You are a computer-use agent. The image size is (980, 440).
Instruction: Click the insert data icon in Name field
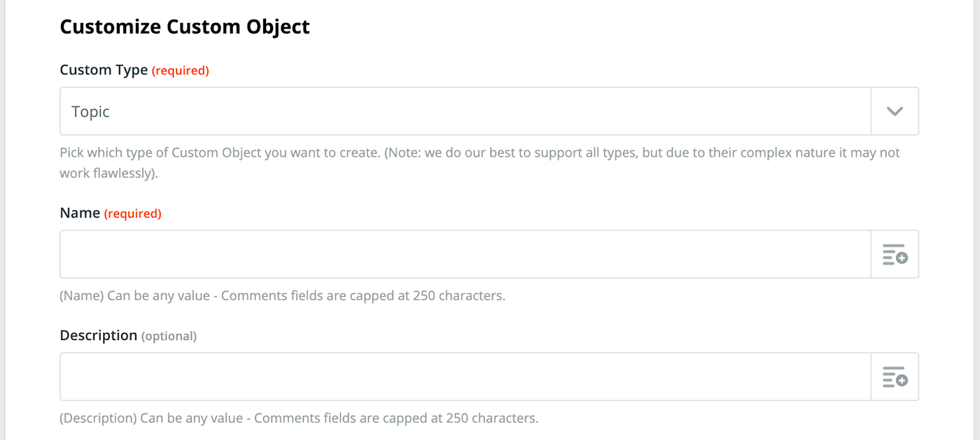(895, 255)
